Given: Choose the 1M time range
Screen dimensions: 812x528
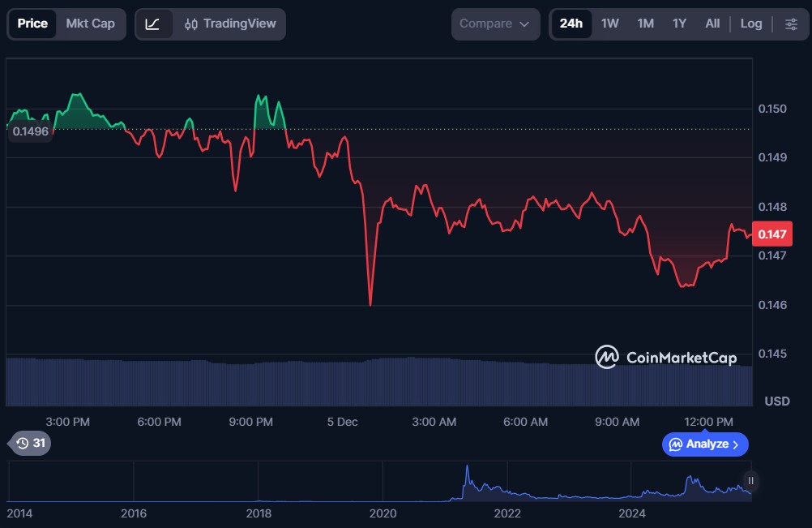Looking at the screenshot, I should (645, 24).
